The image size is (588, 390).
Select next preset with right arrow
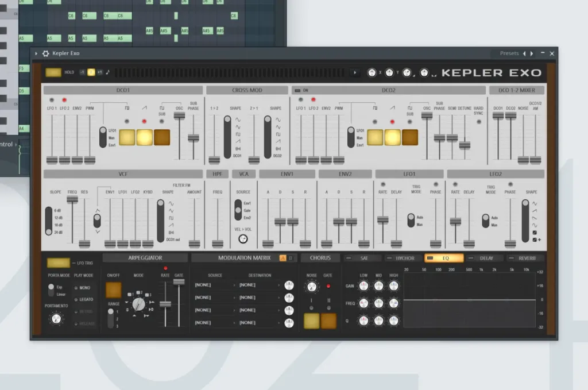(531, 53)
